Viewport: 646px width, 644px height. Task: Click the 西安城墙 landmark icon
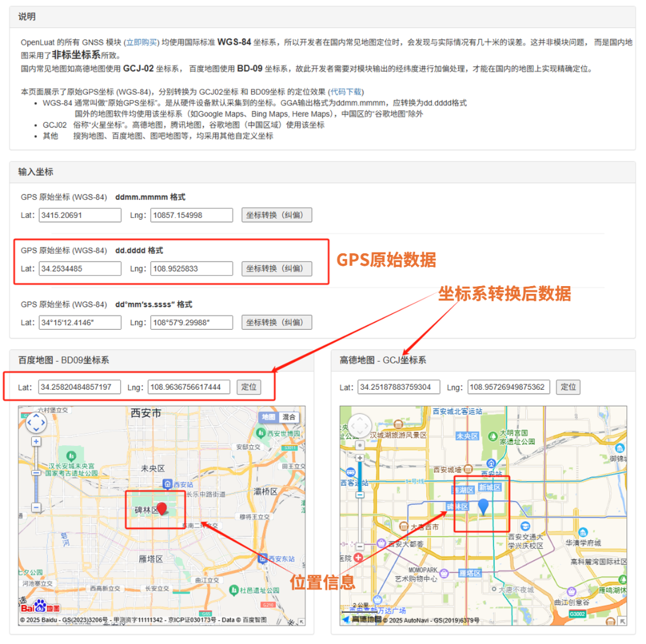click(468, 469)
